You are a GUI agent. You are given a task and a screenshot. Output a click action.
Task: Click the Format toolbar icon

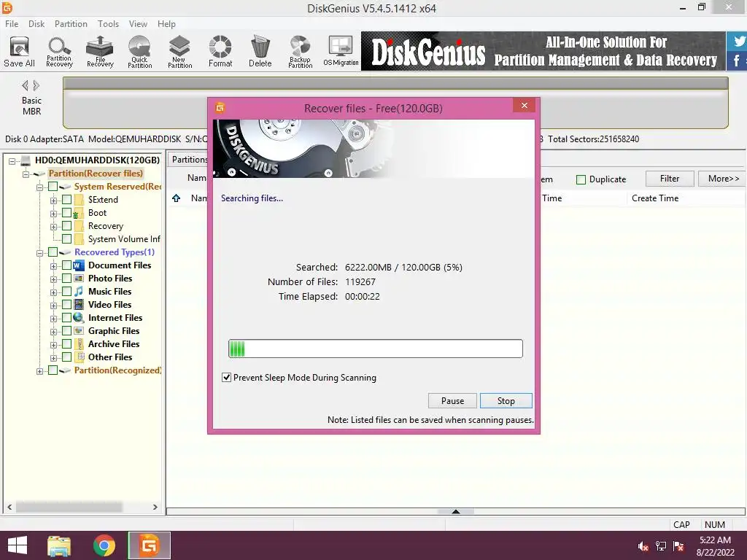coord(220,52)
